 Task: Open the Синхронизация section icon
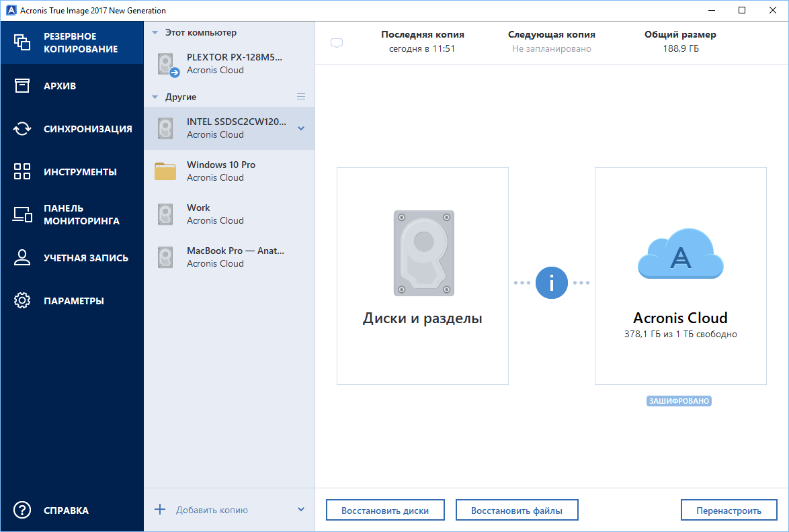[x=22, y=128]
